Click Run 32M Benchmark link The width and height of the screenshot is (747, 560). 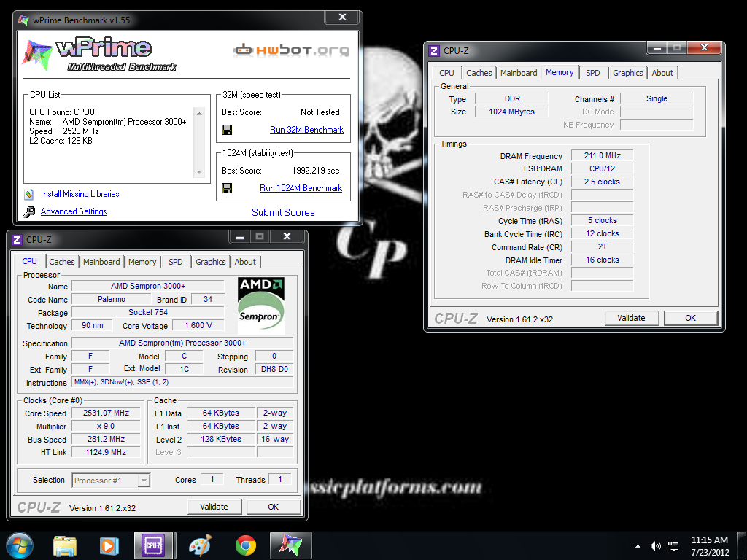[x=306, y=130]
